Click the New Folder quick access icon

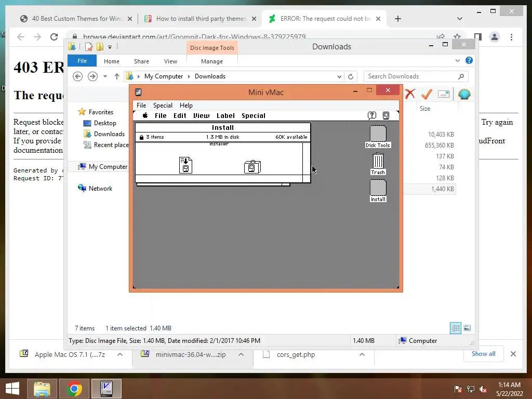click(x=100, y=47)
